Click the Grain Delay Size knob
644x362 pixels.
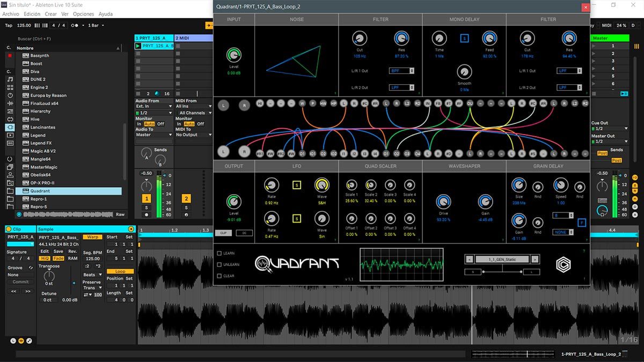coord(518,186)
